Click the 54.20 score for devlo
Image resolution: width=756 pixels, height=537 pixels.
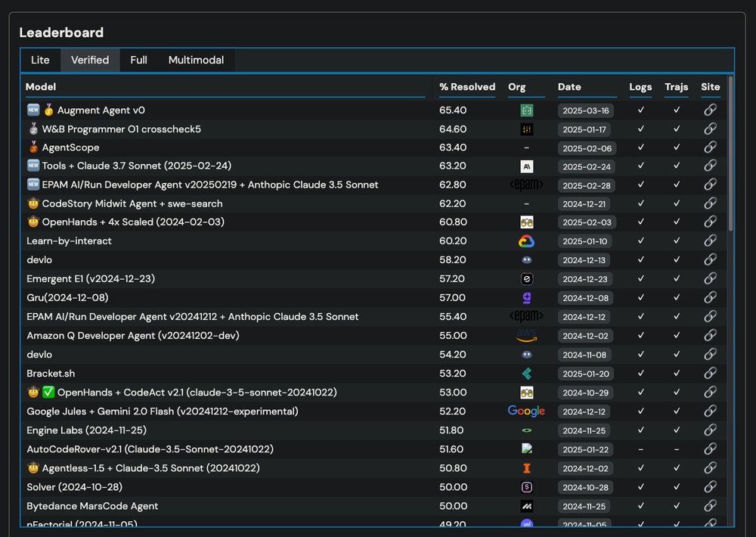click(453, 355)
